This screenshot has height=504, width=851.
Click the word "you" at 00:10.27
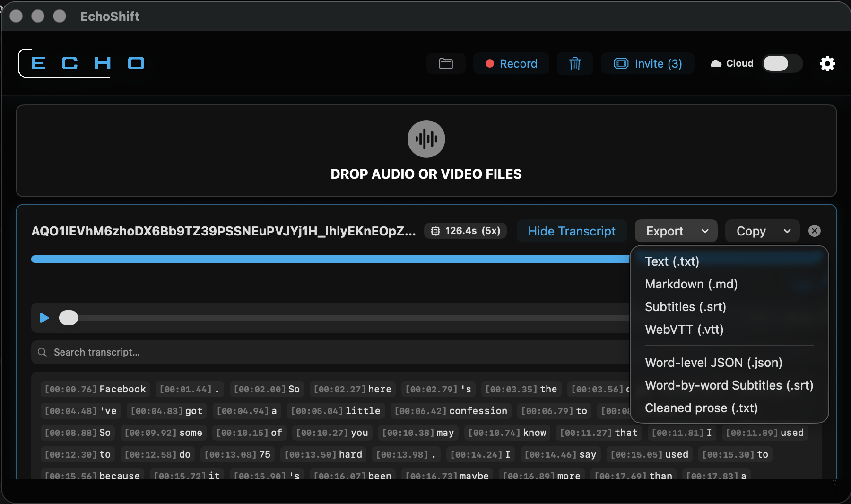(332, 433)
